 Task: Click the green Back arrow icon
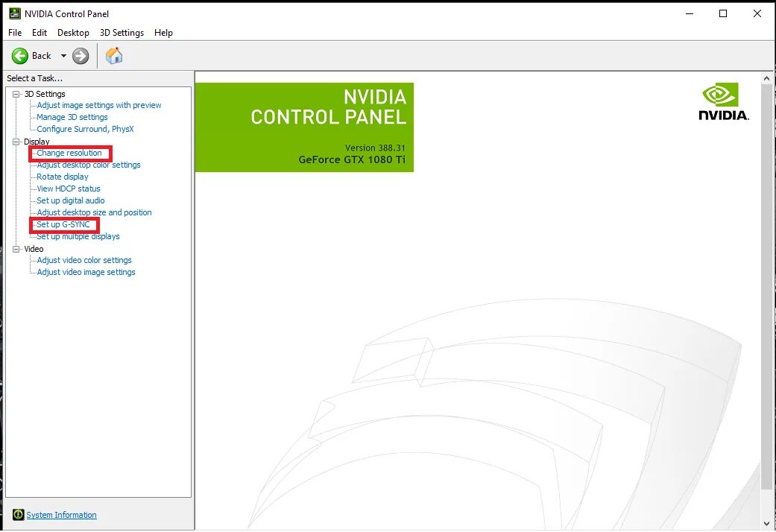click(x=20, y=56)
